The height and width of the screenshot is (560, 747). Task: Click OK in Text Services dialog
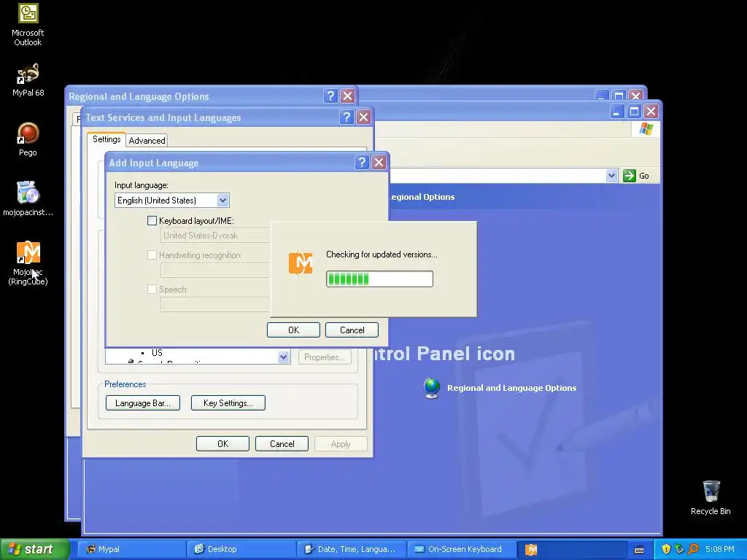coord(222,444)
